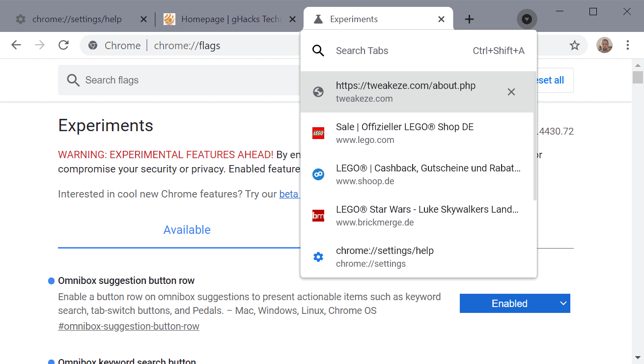644x364 pixels.
Task: Close the chrome://settings/help tab
Action: 143,19
